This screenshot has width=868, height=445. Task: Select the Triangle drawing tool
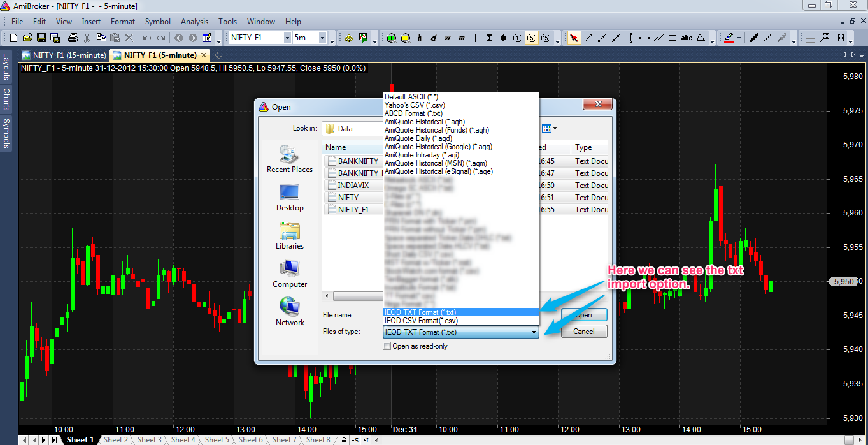(701, 38)
